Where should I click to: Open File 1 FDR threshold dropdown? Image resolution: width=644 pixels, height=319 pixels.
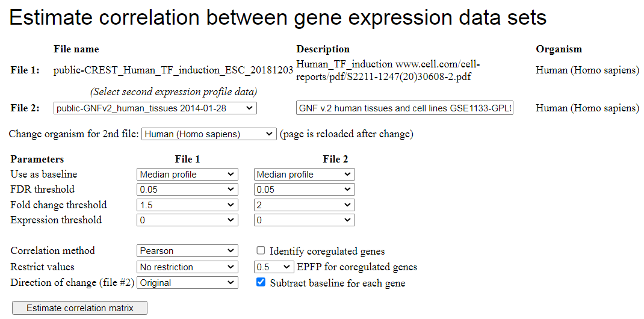coord(187,190)
